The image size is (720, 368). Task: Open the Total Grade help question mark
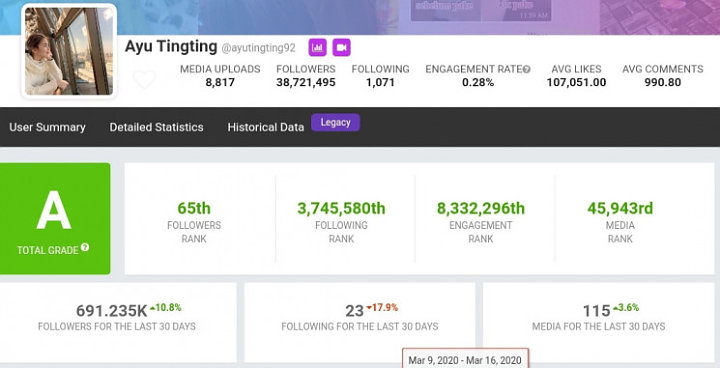(x=85, y=247)
